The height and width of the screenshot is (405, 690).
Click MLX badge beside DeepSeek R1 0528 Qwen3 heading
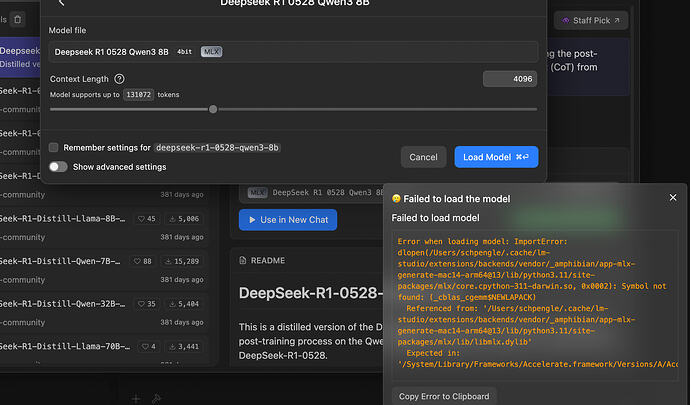click(257, 192)
